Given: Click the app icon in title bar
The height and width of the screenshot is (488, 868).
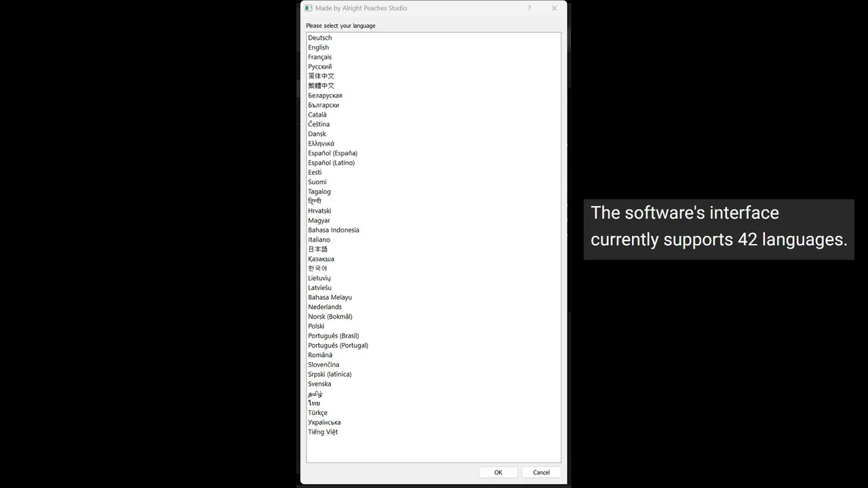Looking at the screenshot, I should [x=309, y=8].
